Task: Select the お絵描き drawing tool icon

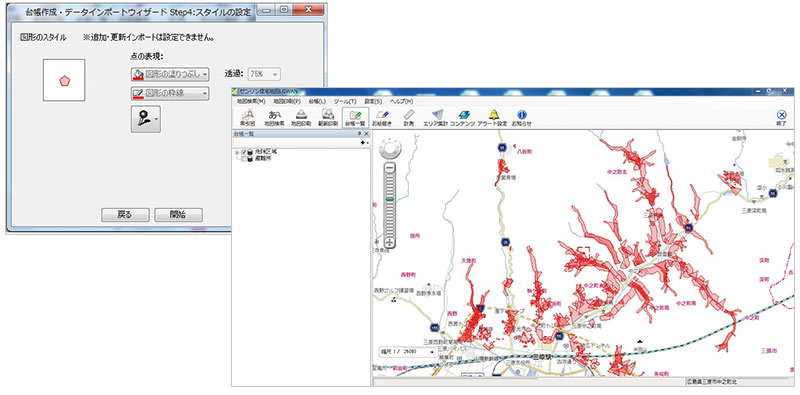Action: [382, 118]
